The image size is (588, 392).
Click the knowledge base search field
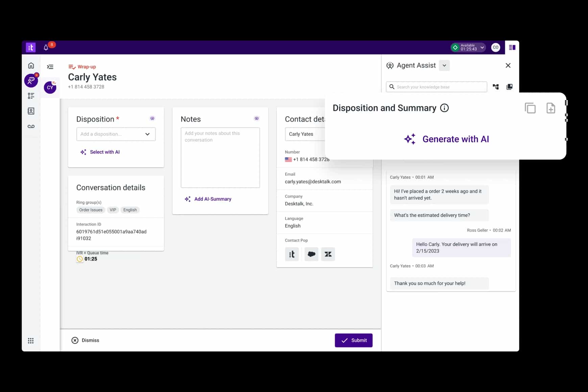[x=437, y=87]
